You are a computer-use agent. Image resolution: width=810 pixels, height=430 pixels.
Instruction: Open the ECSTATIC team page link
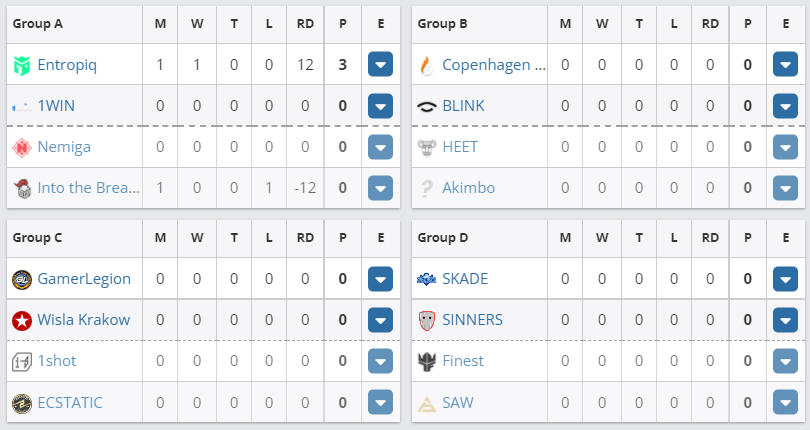tap(70, 402)
